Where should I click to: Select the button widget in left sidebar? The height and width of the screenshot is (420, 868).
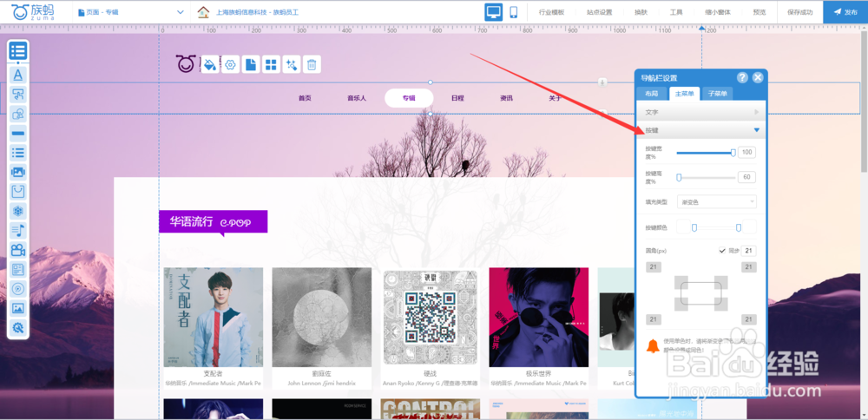[x=18, y=95]
